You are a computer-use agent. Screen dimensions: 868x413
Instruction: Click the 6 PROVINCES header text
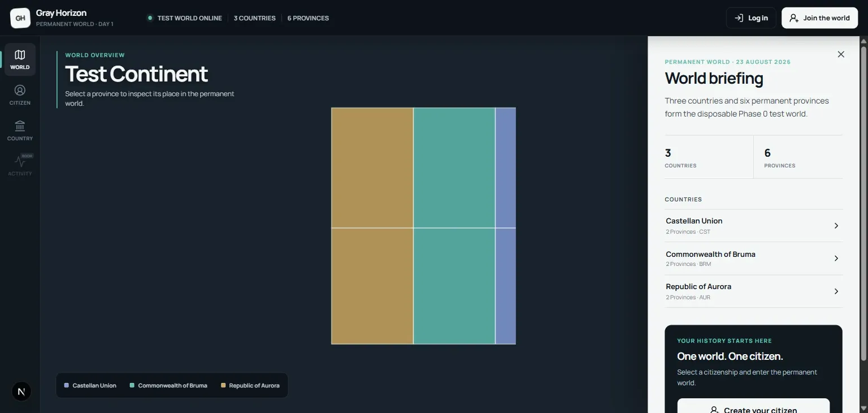pos(308,18)
